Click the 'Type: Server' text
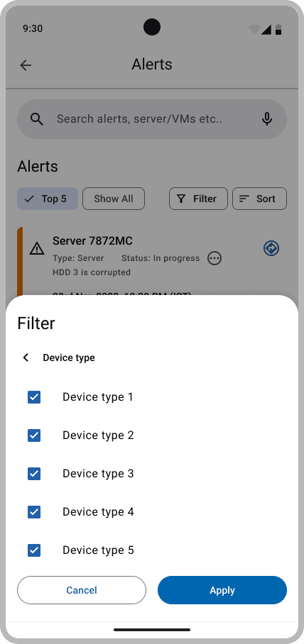 [78, 258]
